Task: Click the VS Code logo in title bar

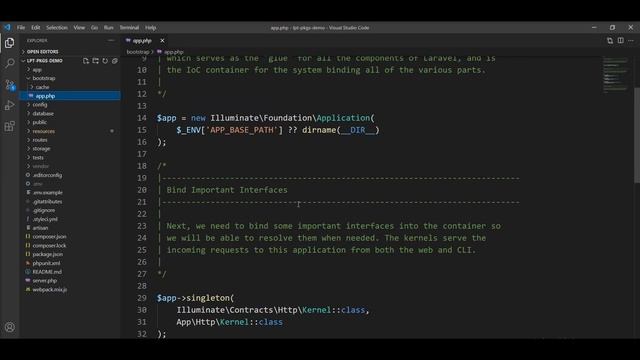Action: [x=7, y=27]
